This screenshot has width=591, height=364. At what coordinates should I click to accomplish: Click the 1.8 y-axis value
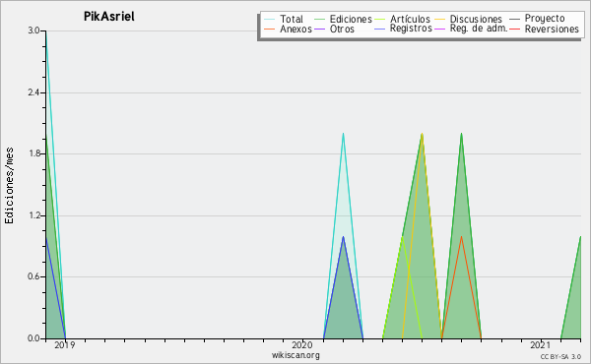click(33, 153)
